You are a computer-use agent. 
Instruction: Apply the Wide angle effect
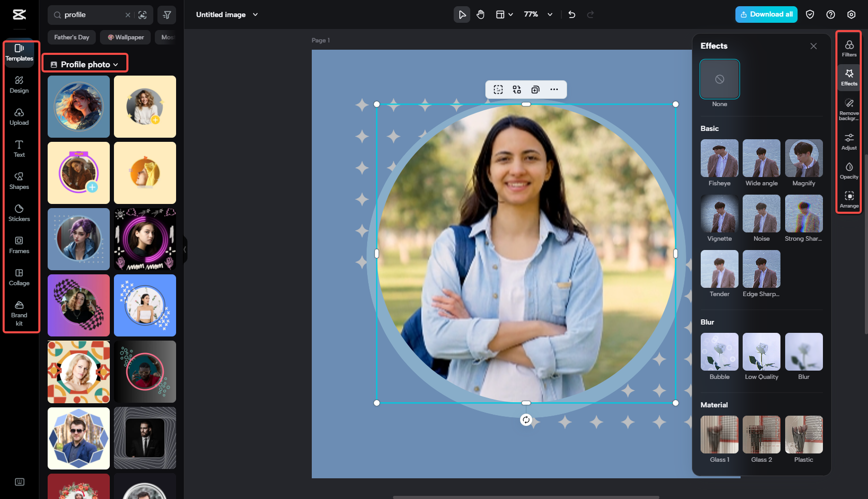tap(761, 158)
